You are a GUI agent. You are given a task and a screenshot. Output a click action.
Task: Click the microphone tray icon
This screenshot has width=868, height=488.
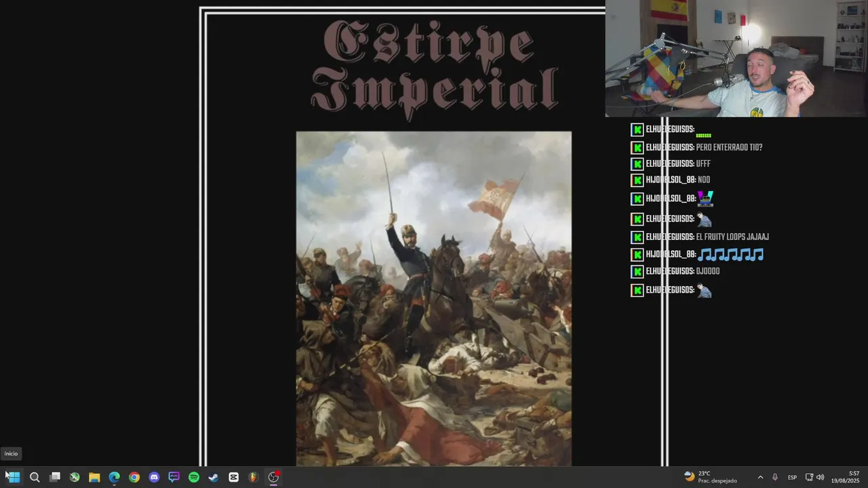(775, 477)
